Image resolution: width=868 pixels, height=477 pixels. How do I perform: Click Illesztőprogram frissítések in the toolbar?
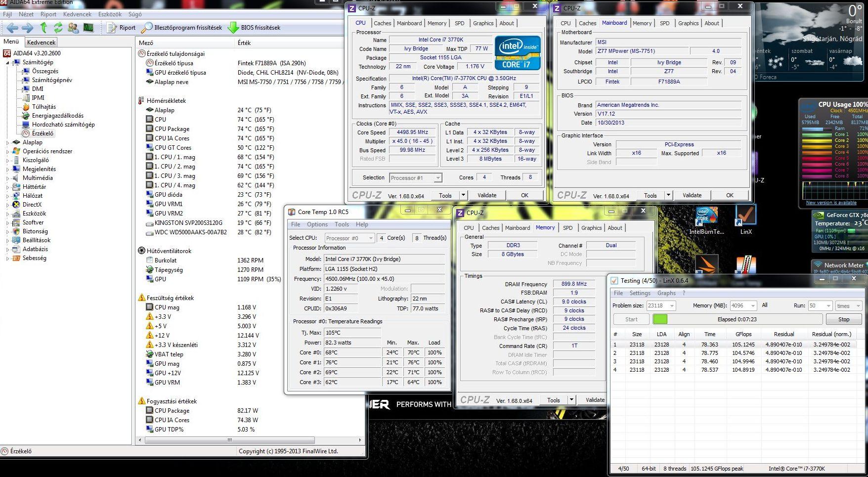(x=182, y=28)
